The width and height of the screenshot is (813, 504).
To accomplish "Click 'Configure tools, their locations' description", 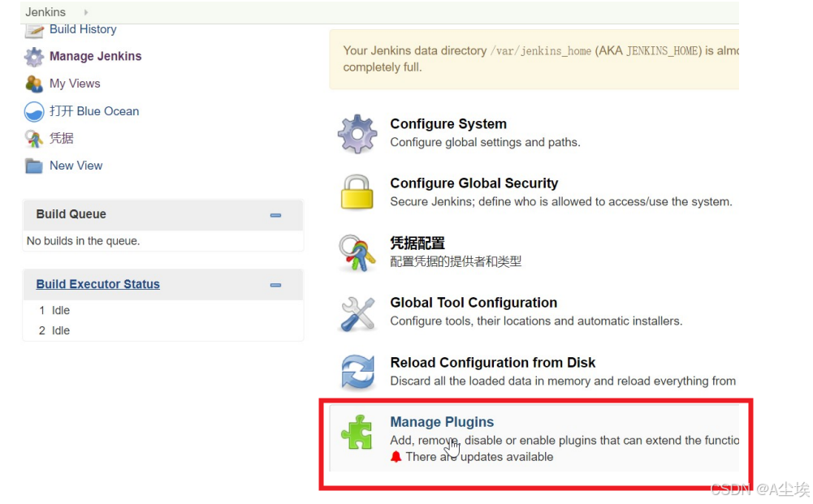I will click(536, 321).
